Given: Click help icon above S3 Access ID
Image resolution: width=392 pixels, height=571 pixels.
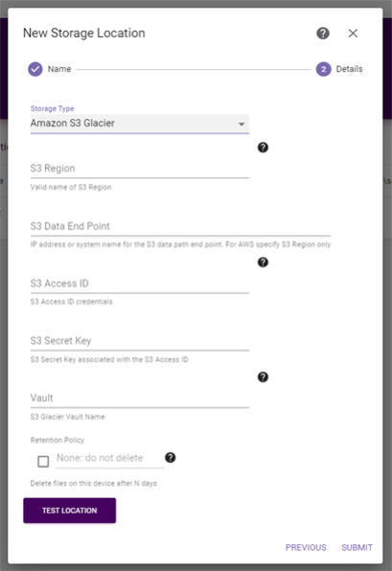Looking at the screenshot, I should pos(263,263).
